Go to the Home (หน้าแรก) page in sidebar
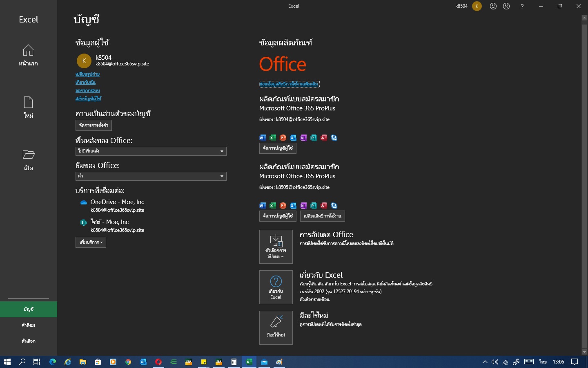The height and width of the screenshot is (368, 588). pos(28,55)
